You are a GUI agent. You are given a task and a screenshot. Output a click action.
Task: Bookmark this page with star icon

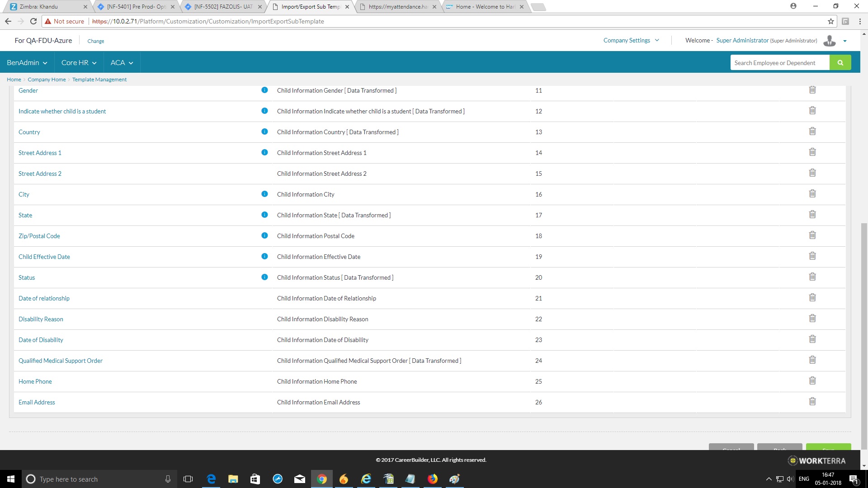[830, 21]
